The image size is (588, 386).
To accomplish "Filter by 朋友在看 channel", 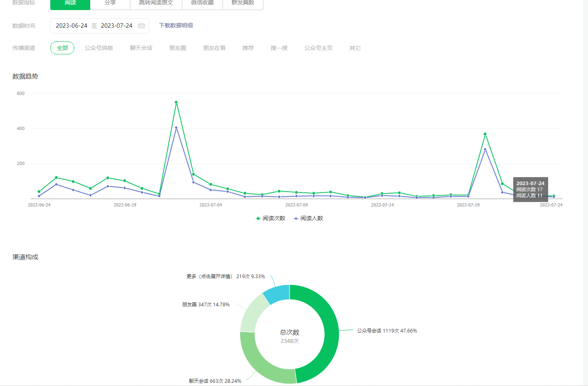I will 214,48.
